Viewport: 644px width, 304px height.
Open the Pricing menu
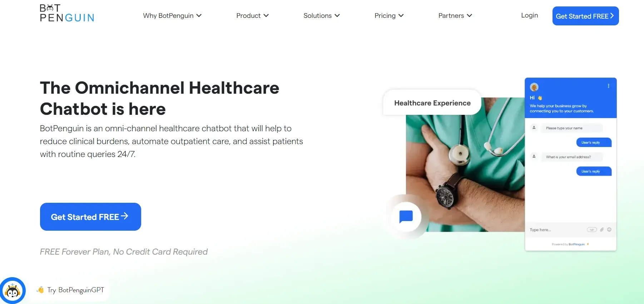[389, 16]
